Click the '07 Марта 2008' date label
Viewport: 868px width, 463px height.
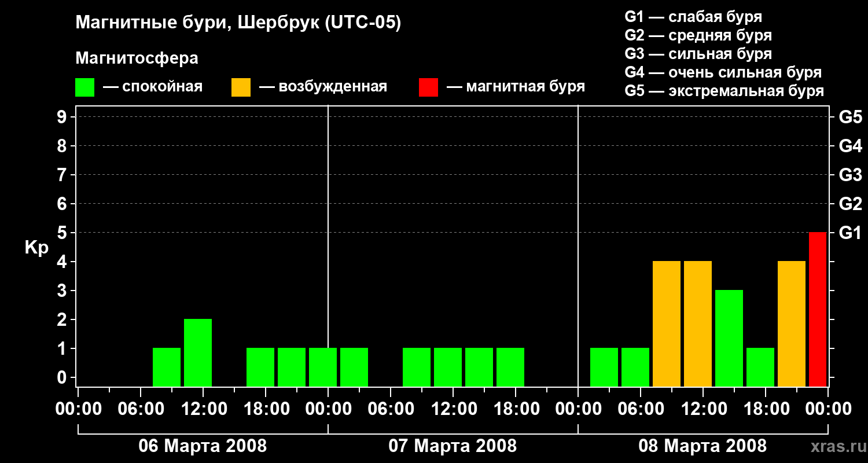tap(453, 446)
